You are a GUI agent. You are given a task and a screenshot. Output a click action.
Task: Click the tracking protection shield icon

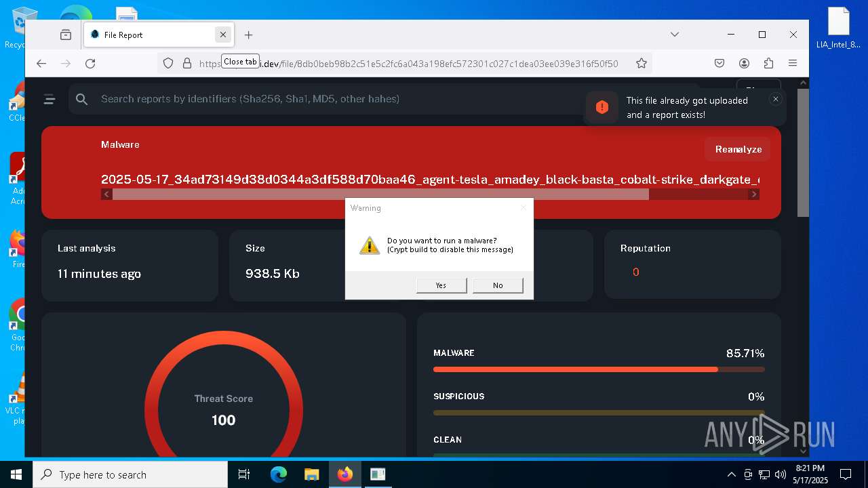click(x=168, y=63)
